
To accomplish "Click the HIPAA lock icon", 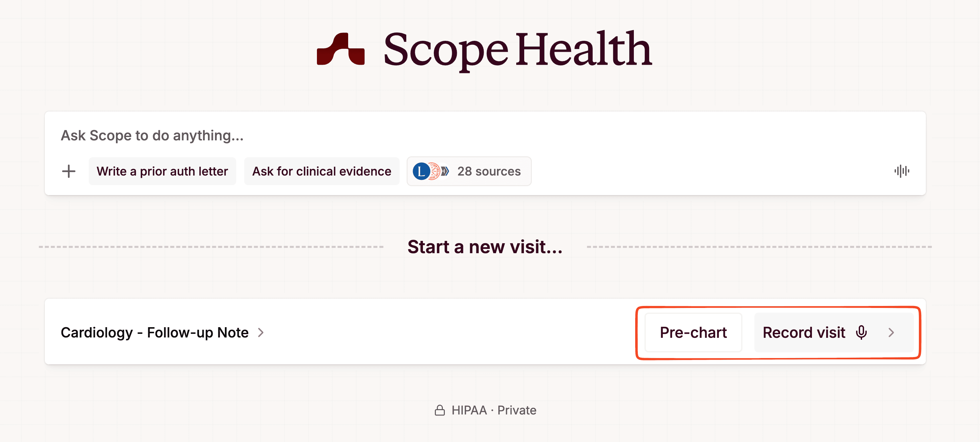I will click(x=440, y=410).
